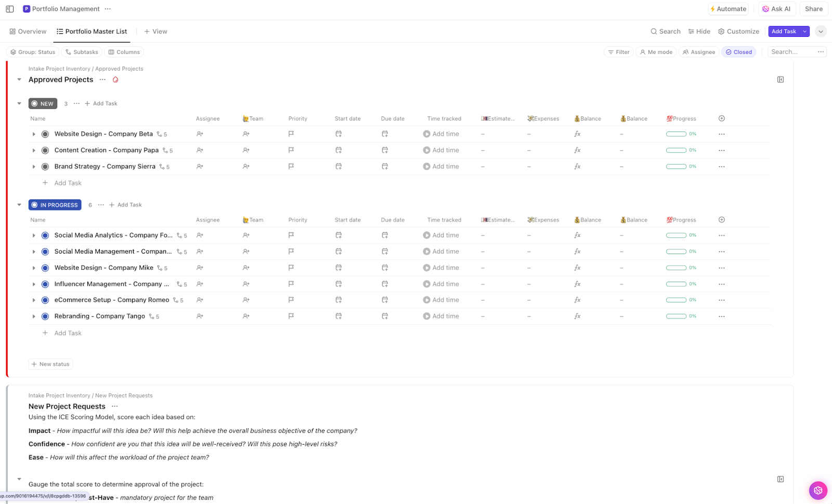The image size is (832, 504).
Task: Expand subtasks of Content Creation - Company Papa
Action: point(34,150)
